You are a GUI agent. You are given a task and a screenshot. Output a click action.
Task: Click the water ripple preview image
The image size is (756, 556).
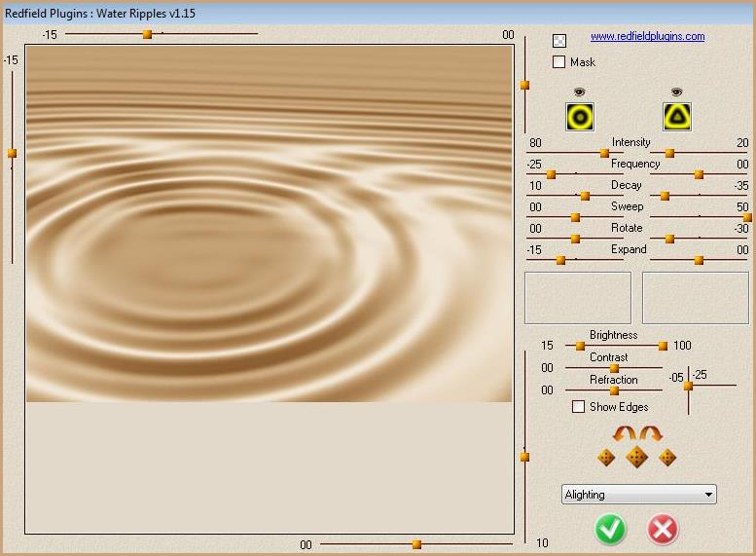[x=269, y=224]
